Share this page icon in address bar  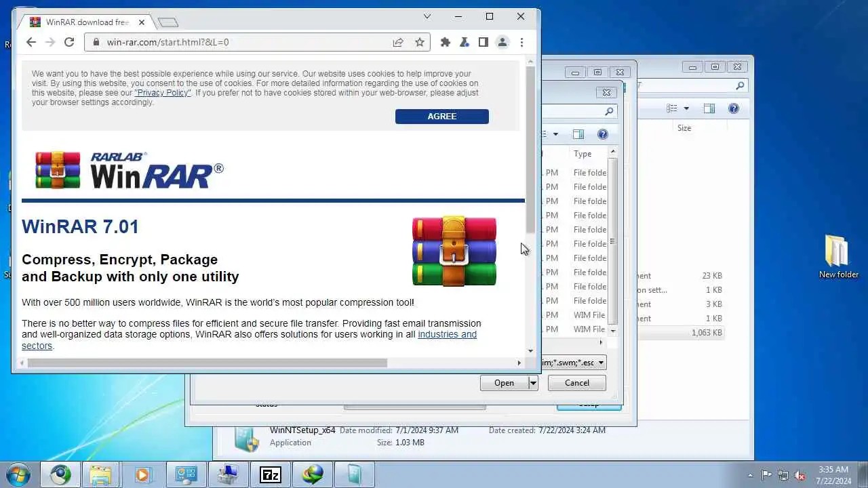pos(398,42)
